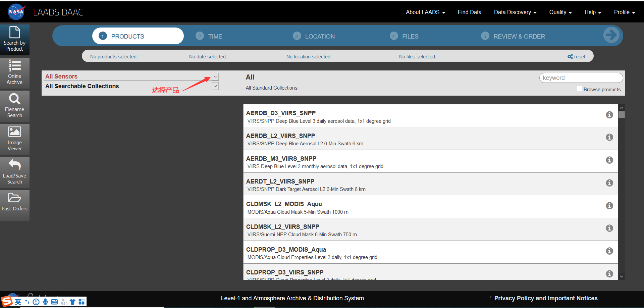Image resolution: width=644 pixels, height=308 pixels.
Task: Activate Sogou voice input microphone
Action: (x=45, y=302)
